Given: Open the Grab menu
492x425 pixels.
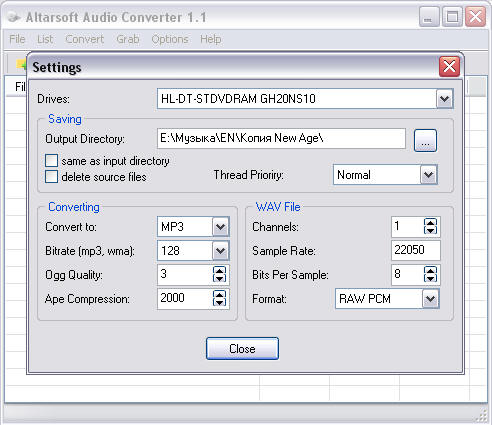Looking at the screenshot, I should click(128, 39).
